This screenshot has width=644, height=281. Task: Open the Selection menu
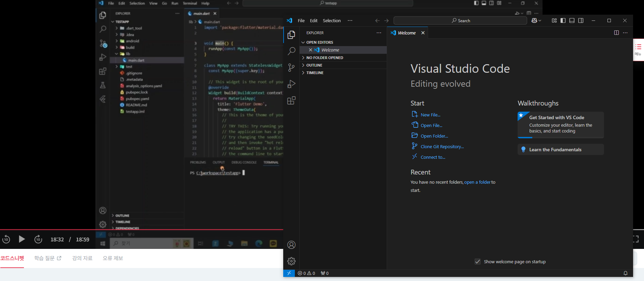click(332, 20)
